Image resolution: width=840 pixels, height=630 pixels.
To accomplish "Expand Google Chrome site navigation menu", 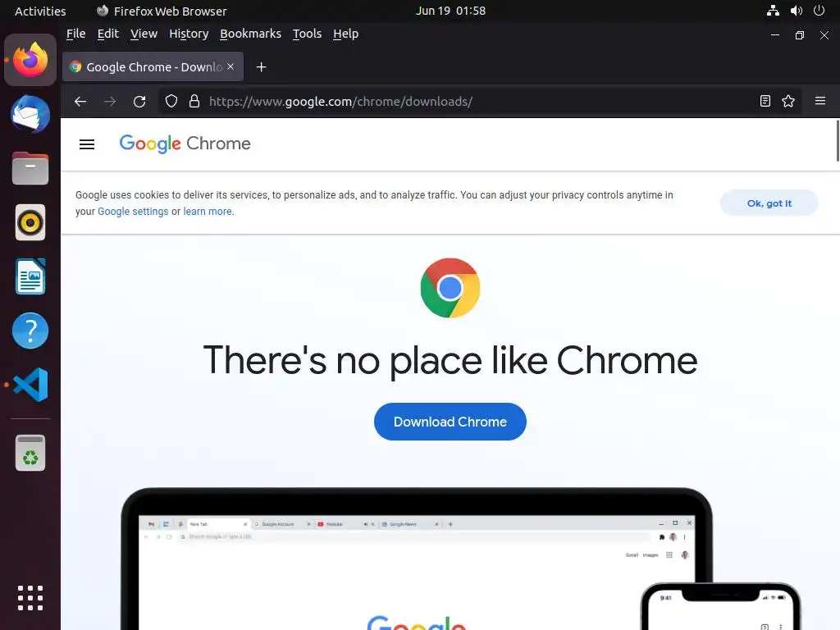I will pyautogui.click(x=87, y=144).
